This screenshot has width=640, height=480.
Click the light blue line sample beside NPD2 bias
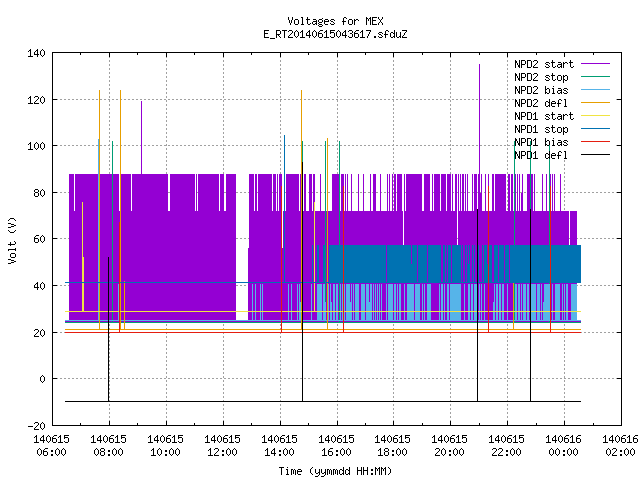click(x=595, y=89)
